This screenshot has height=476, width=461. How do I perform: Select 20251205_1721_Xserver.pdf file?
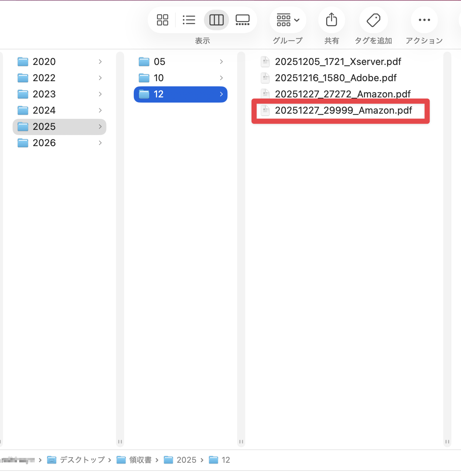click(338, 62)
